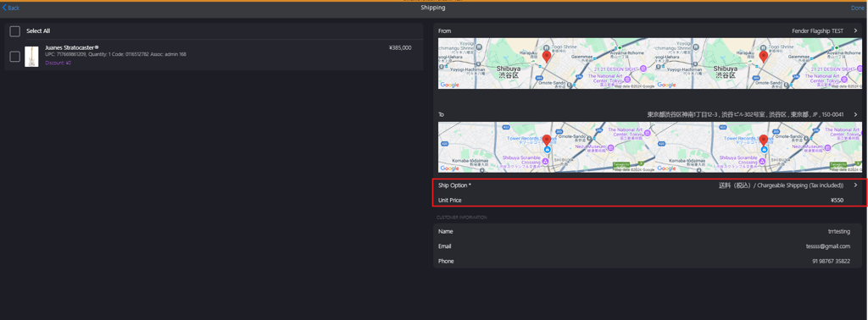This screenshot has height=320, width=868.
Task: Click the customer name trrtesting
Action: pyautogui.click(x=839, y=232)
